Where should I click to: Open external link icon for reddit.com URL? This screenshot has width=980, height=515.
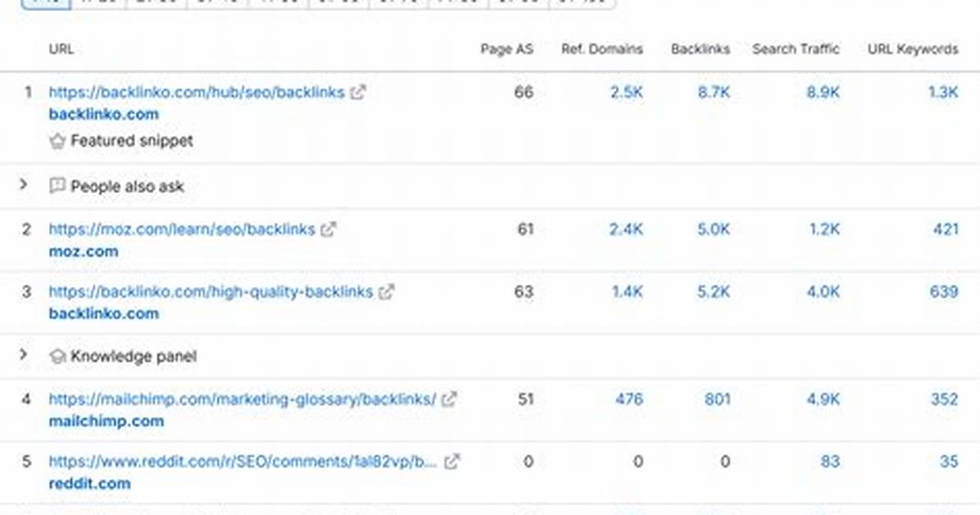tap(451, 461)
